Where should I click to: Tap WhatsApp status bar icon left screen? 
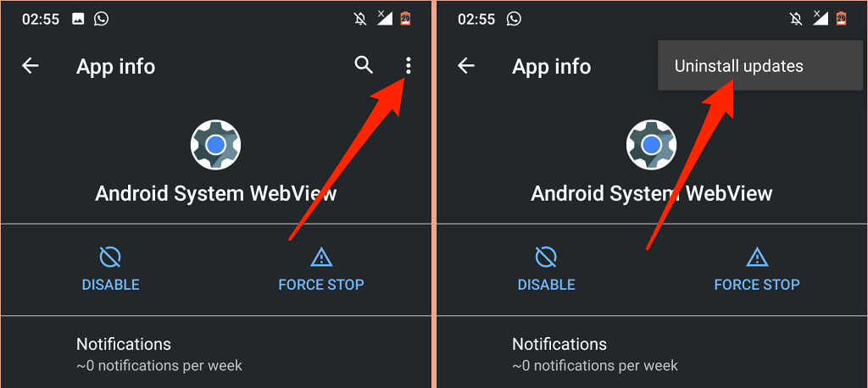coord(102,19)
